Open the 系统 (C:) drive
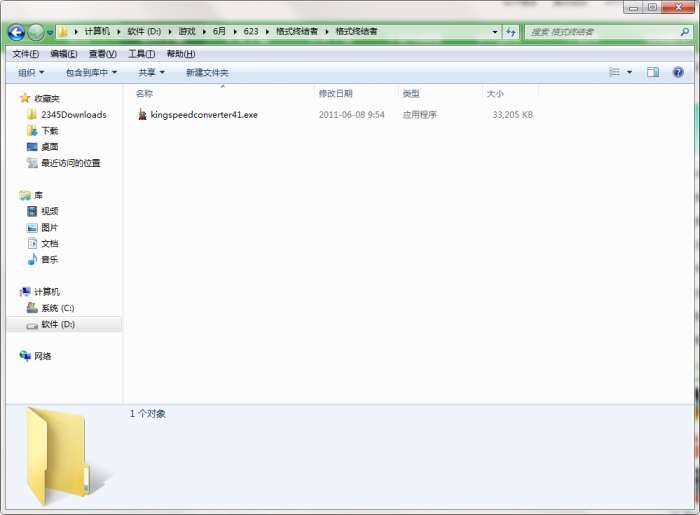 (x=58, y=308)
